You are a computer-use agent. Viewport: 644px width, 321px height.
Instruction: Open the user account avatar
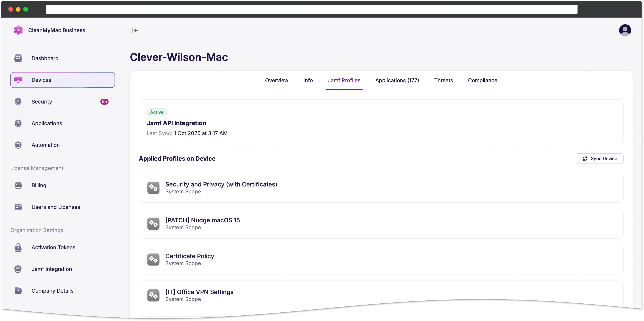[x=625, y=30]
